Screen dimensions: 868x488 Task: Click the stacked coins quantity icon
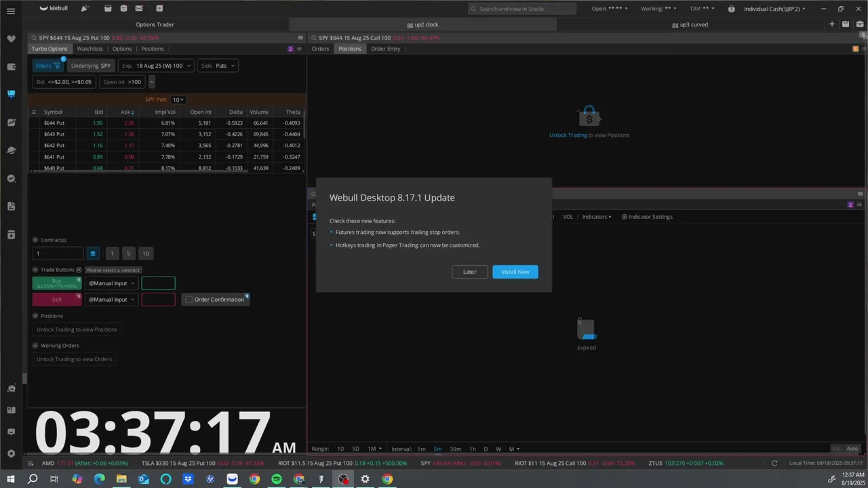tap(93, 253)
